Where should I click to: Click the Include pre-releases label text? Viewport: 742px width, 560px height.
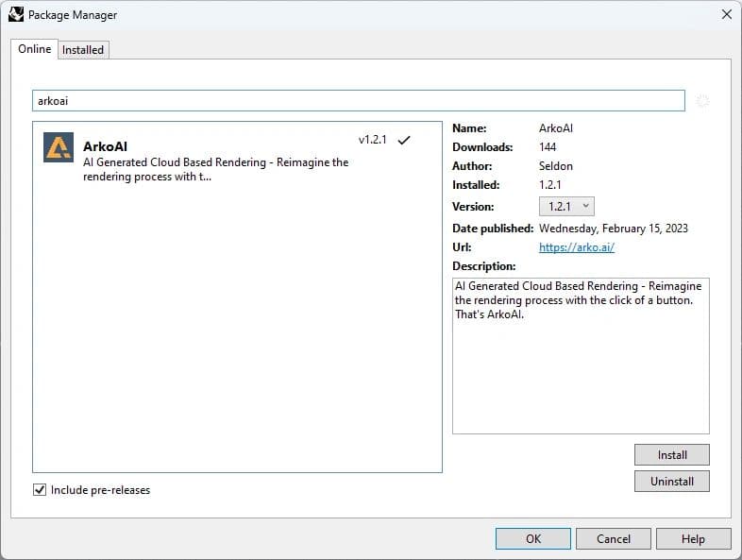click(x=100, y=490)
